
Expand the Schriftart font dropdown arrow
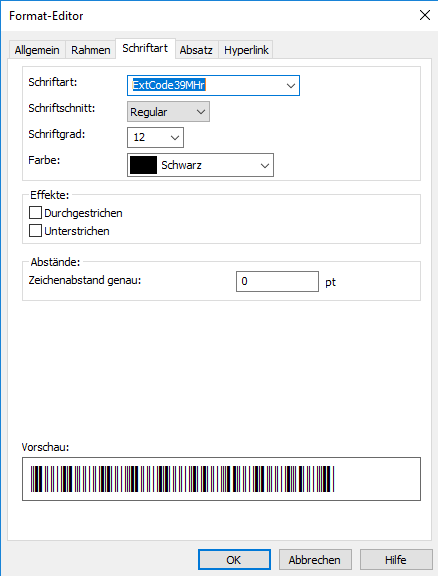click(291, 86)
